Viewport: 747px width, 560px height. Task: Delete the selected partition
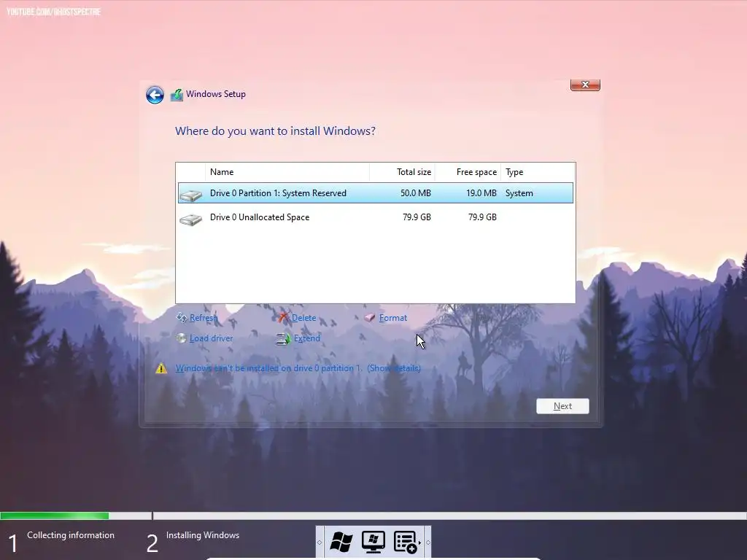click(303, 318)
